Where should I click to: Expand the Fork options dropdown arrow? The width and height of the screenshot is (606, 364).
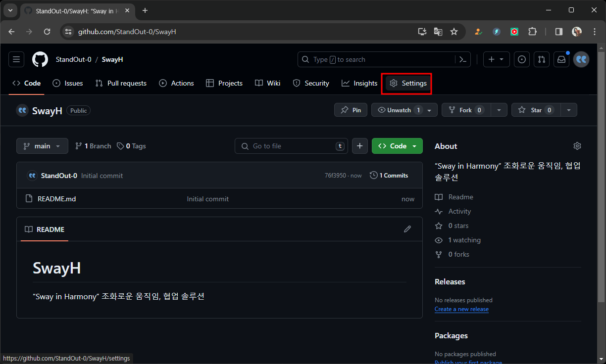(499, 110)
